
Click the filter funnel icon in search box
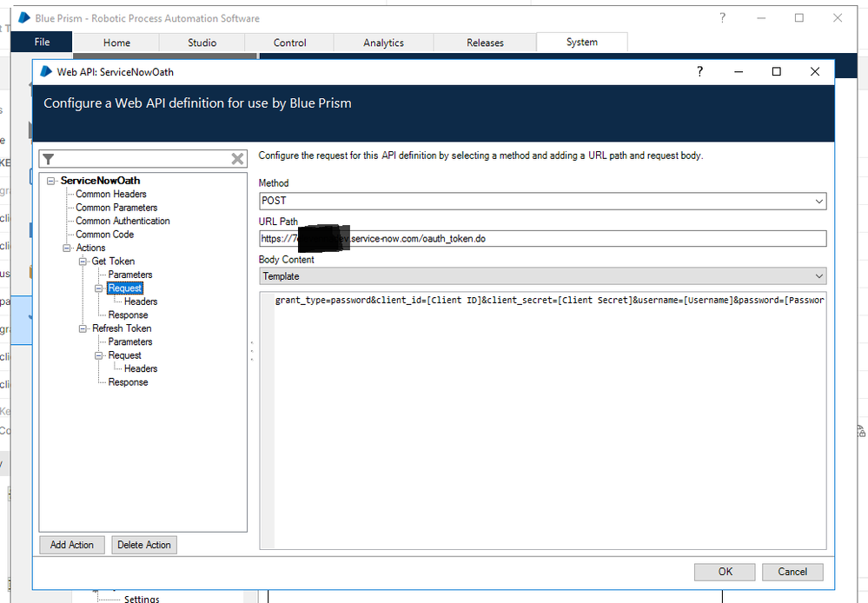49,160
